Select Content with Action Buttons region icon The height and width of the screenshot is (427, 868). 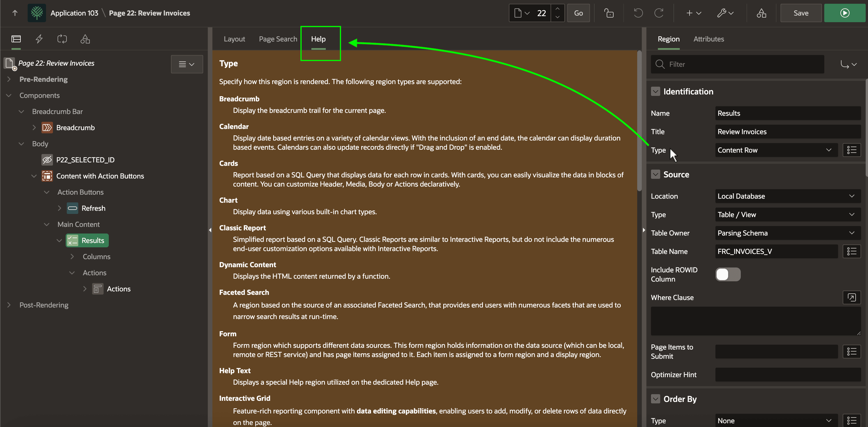coord(47,176)
